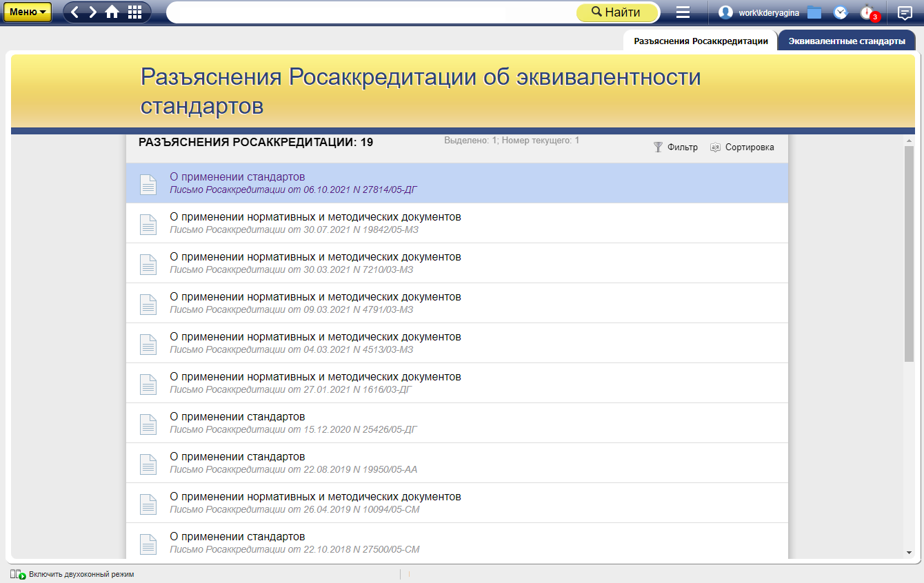The width and height of the screenshot is (924, 583).
Task: Open letter N 25426/05-ДГ from 15.12.2020
Action: pos(456,423)
